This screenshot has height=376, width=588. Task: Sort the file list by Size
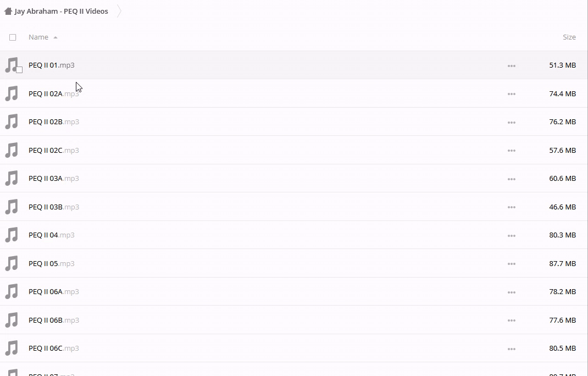click(x=569, y=37)
